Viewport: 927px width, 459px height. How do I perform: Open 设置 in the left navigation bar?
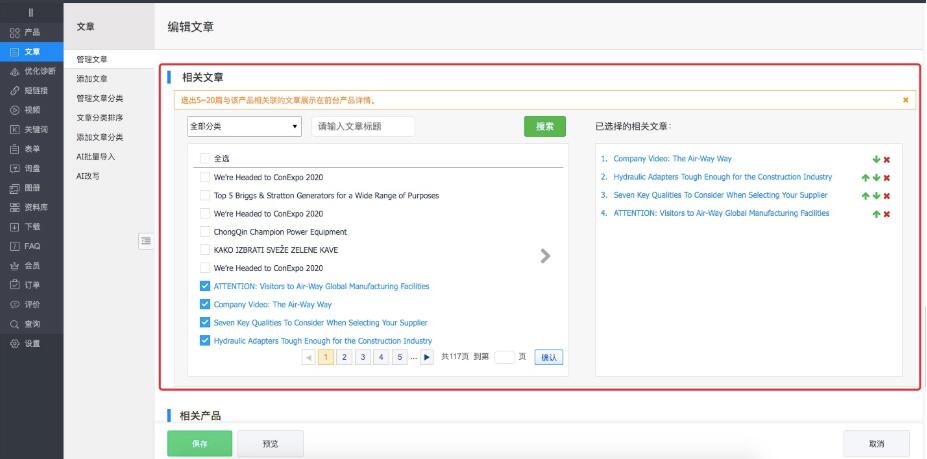tap(32, 344)
